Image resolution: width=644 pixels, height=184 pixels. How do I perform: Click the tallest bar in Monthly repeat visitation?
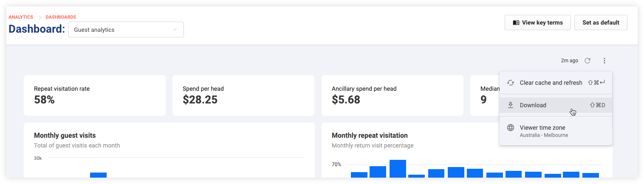click(x=398, y=168)
